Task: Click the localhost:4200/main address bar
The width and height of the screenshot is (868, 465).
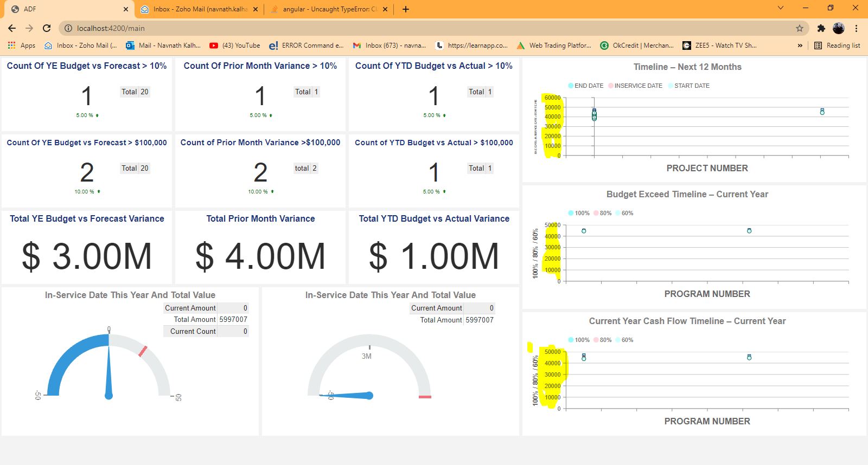Action: pos(434,28)
